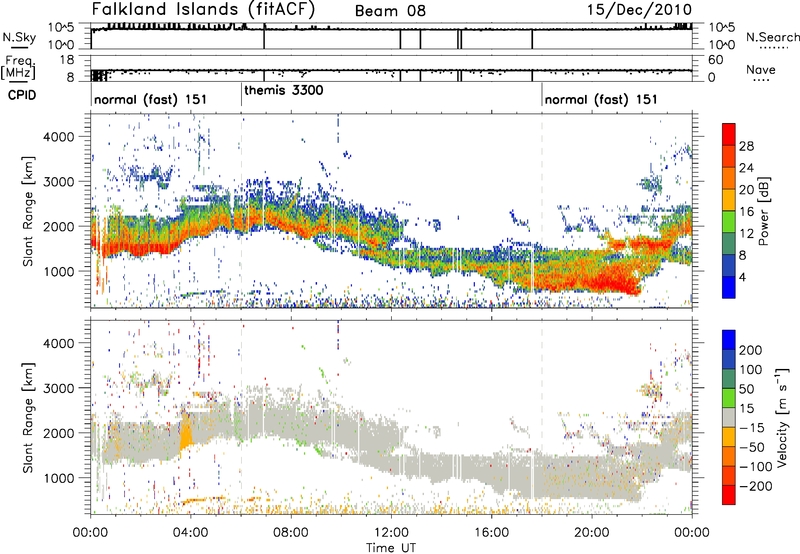
Task: Pick the Velocity colorbar segment between -50 and -100
Action: pyautogui.click(x=729, y=456)
